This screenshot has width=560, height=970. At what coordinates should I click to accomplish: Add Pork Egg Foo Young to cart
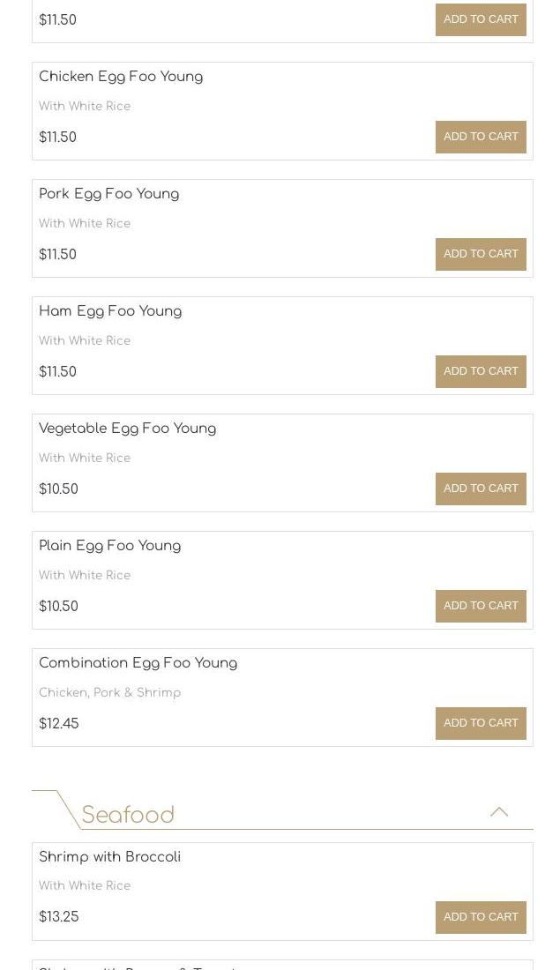[x=481, y=254]
